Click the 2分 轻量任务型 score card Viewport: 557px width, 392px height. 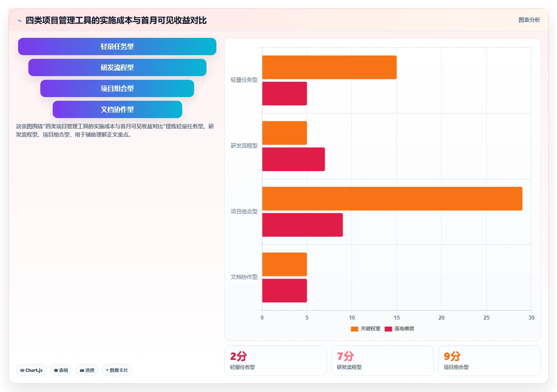276,360
